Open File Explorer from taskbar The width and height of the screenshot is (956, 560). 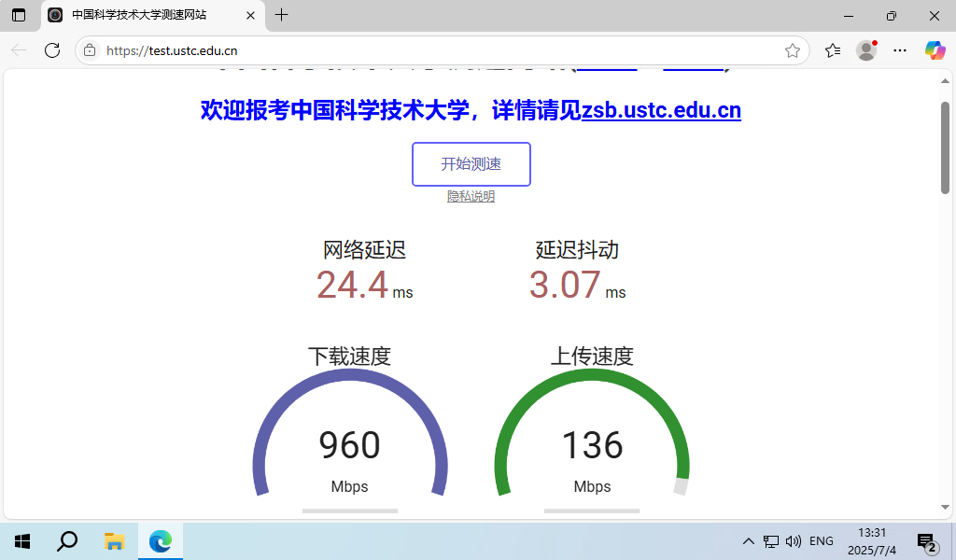tap(114, 541)
